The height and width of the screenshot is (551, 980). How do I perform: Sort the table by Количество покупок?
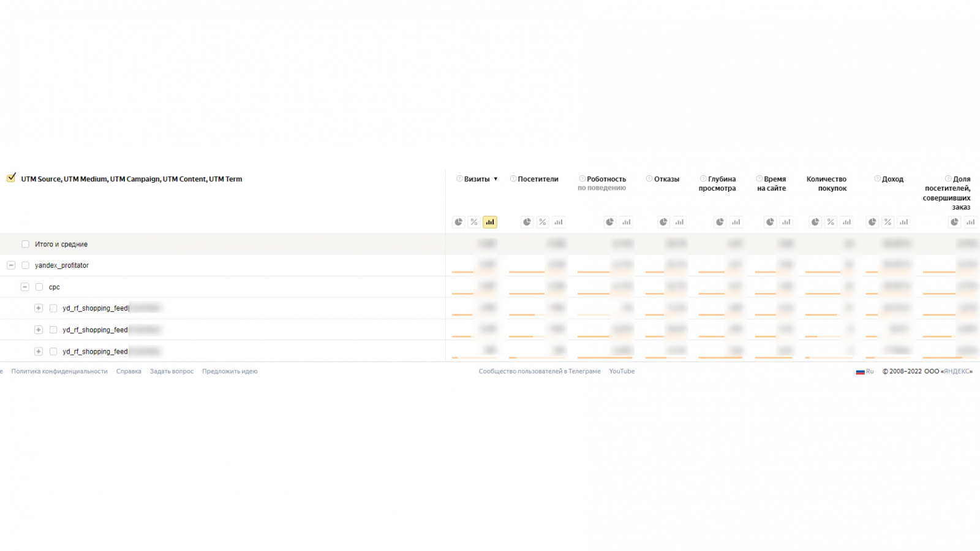826,184
